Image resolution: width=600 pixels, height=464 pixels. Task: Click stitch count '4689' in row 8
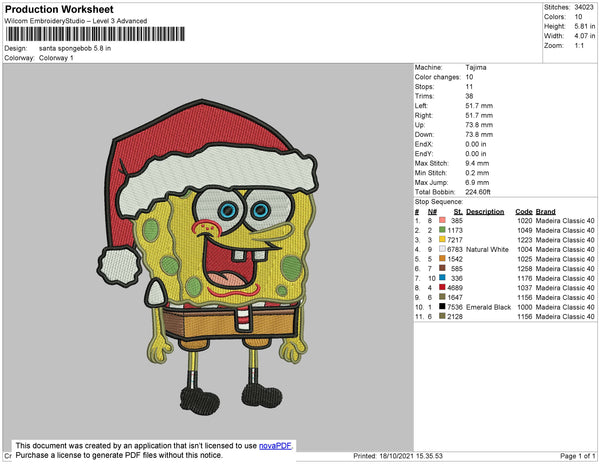coord(455,288)
